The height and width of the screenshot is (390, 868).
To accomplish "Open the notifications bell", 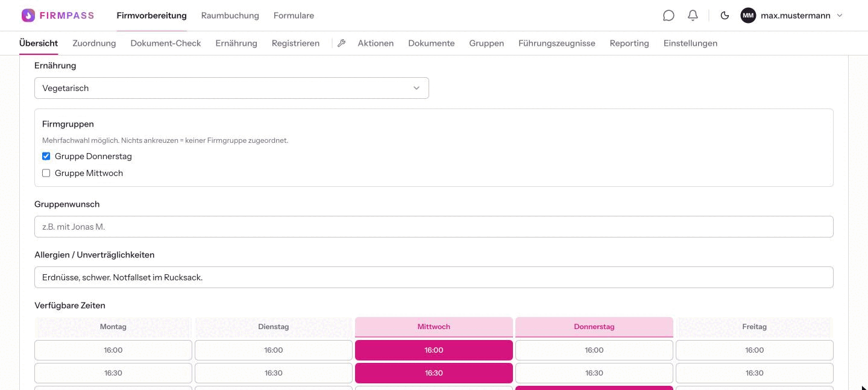I will 693,16.
